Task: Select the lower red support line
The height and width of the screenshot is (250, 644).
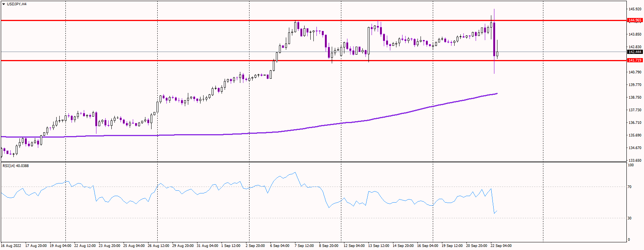Action: click(314, 60)
